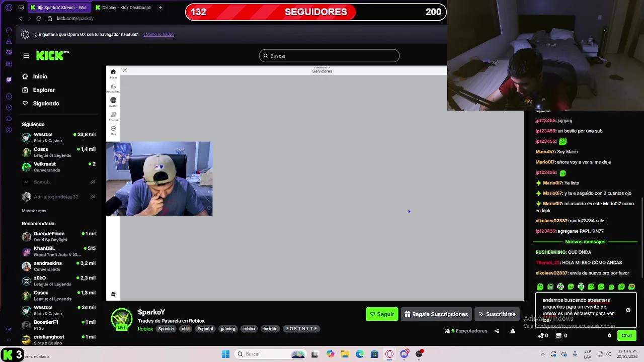Focus the Kick Buscar search field
Viewport: 644px width, 362px height.
tap(329, 56)
